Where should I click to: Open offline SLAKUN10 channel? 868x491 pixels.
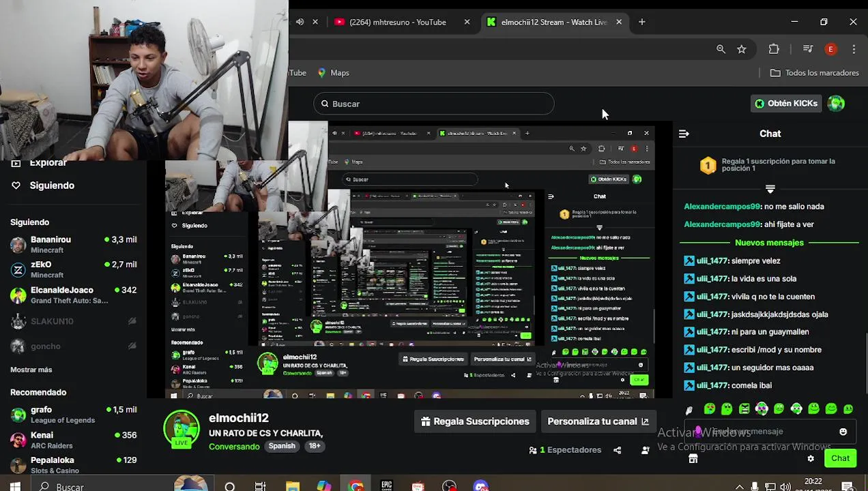pos(73,321)
